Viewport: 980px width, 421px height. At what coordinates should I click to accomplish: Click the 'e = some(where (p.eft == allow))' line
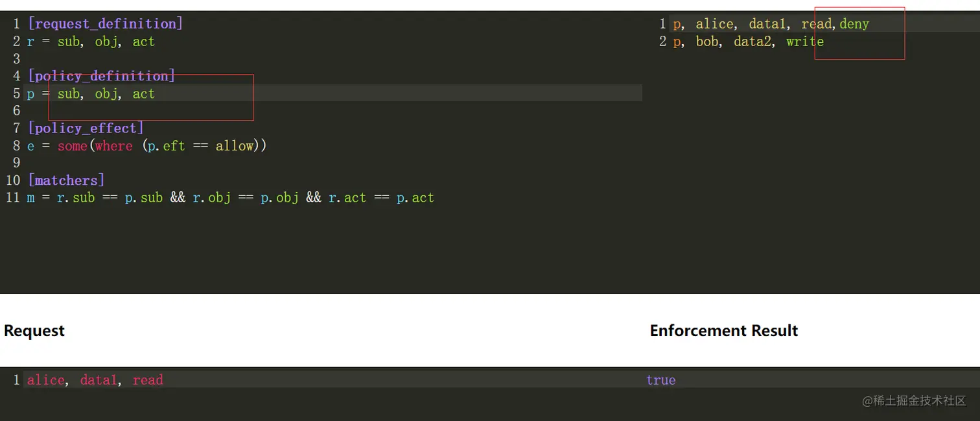coord(146,146)
